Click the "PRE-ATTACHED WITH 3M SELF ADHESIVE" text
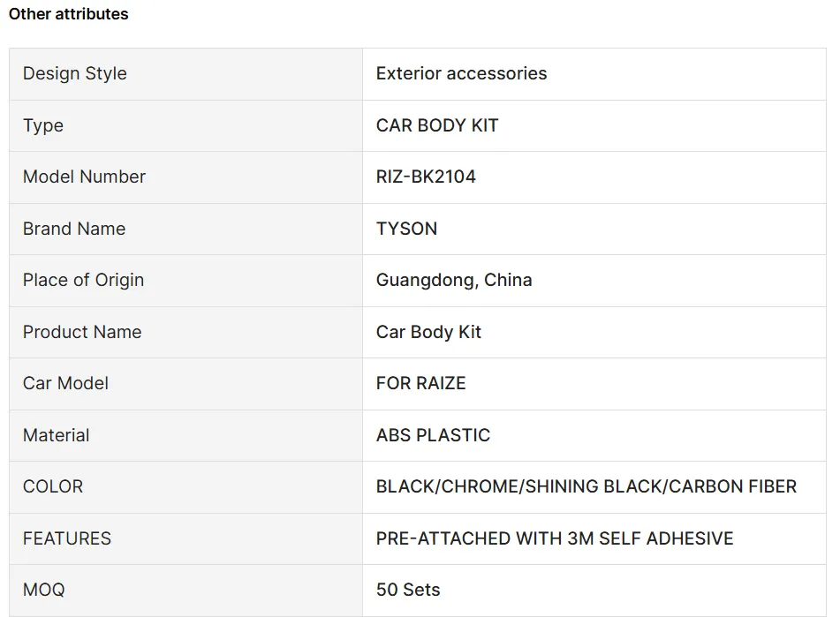This screenshot has width=840, height=617. pos(555,538)
